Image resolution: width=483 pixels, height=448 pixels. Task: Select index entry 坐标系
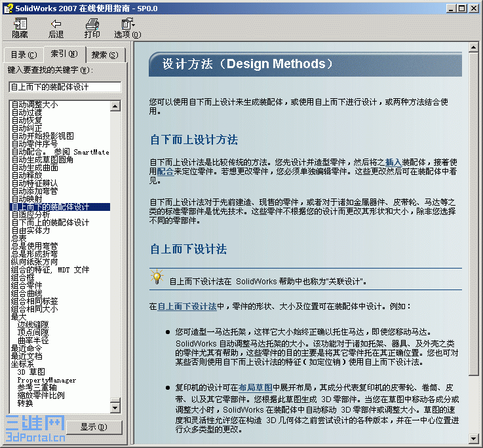click(x=23, y=364)
